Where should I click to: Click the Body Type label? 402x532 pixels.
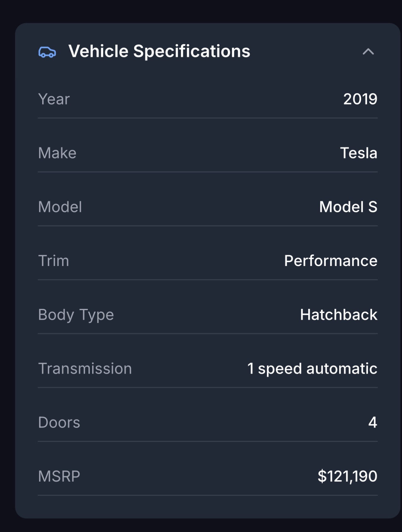coord(76,315)
